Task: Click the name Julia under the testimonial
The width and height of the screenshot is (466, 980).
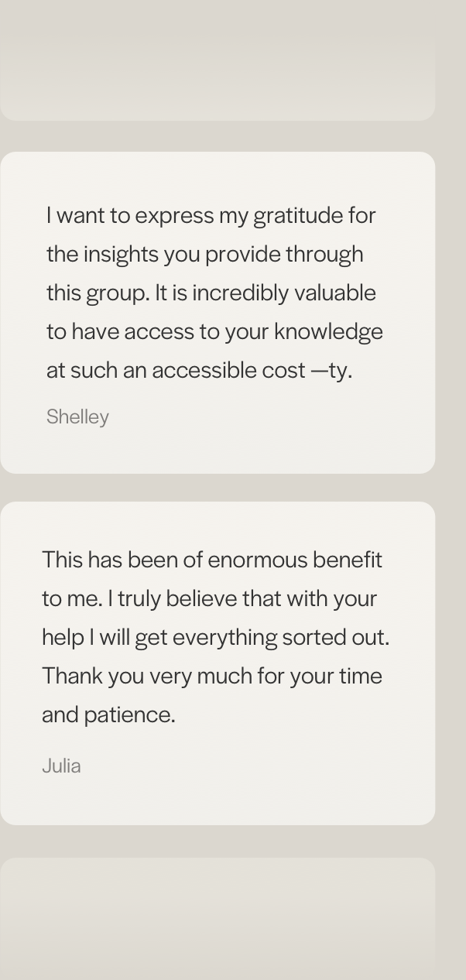Action: [x=61, y=766]
